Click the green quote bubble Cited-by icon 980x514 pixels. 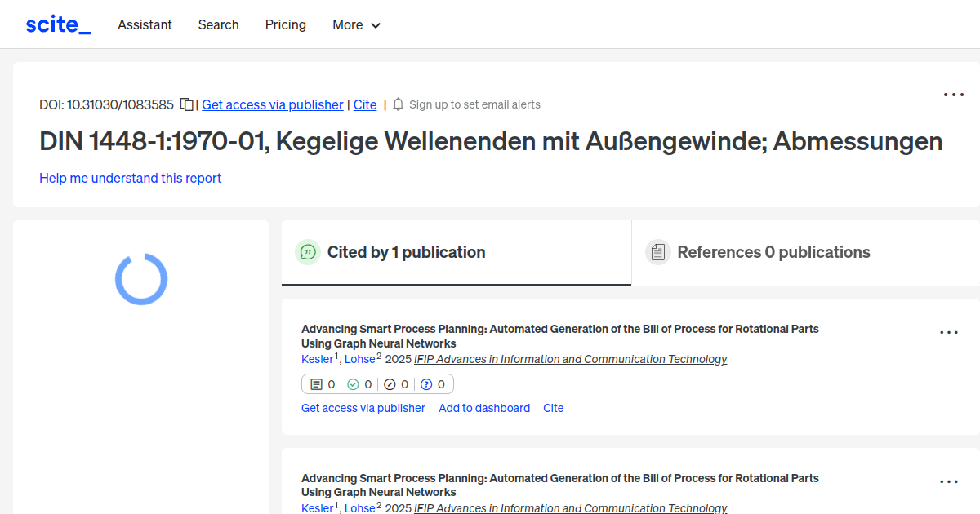(308, 252)
